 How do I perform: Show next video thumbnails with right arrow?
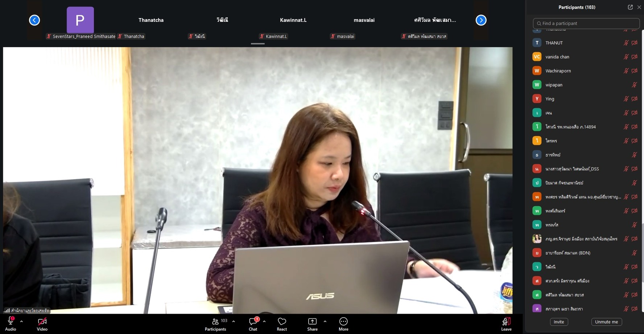(x=481, y=20)
